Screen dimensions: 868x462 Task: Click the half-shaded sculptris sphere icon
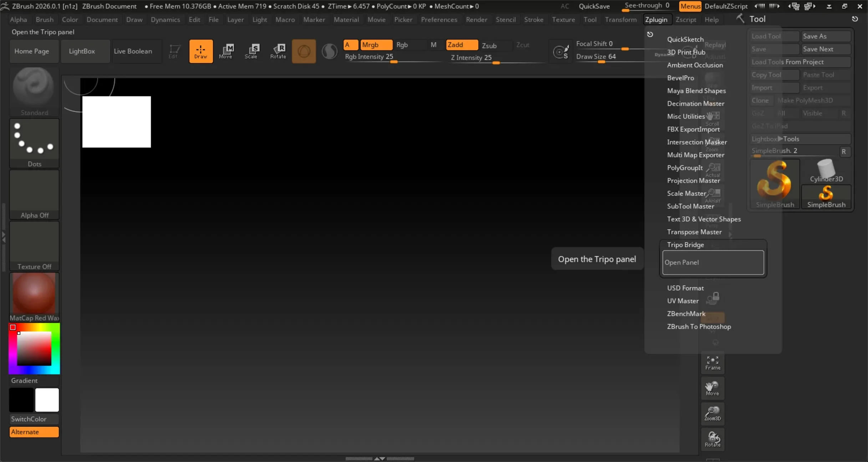pos(329,51)
